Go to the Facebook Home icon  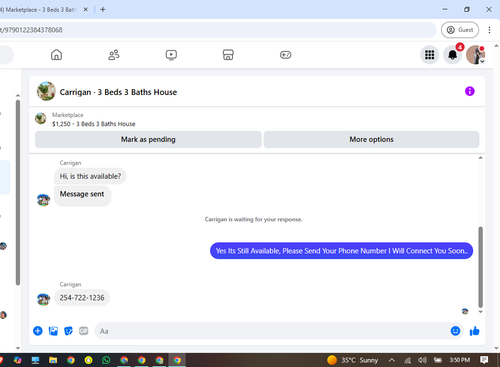[x=56, y=55]
